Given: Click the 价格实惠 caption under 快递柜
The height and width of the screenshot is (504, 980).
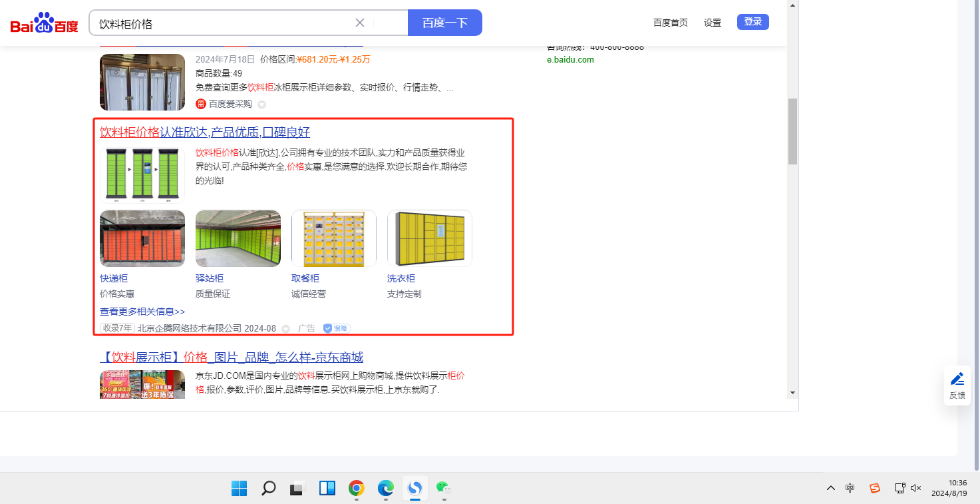Looking at the screenshot, I should click(117, 294).
